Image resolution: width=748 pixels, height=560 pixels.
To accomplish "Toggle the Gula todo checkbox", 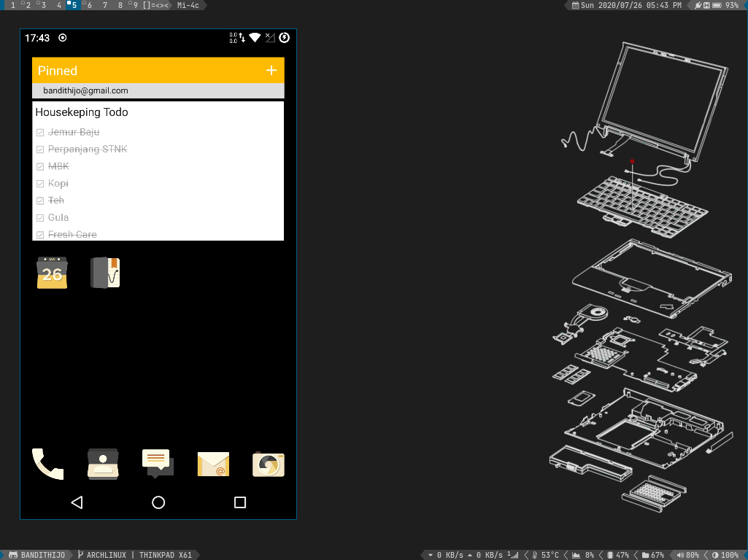I will pyautogui.click(x=40, y=218).
